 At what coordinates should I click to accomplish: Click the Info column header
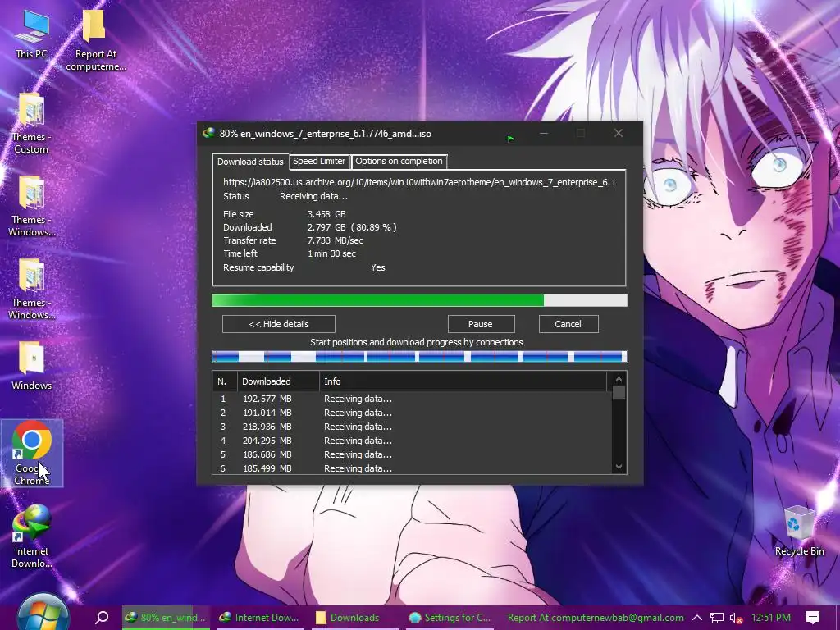pos(463,381)
